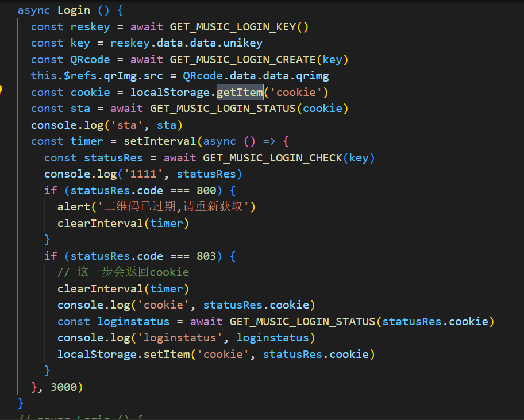Viewport: 524px width, 420px height.
Task: Click timer in the 'const timer' declaration
Action: (87, 141)
